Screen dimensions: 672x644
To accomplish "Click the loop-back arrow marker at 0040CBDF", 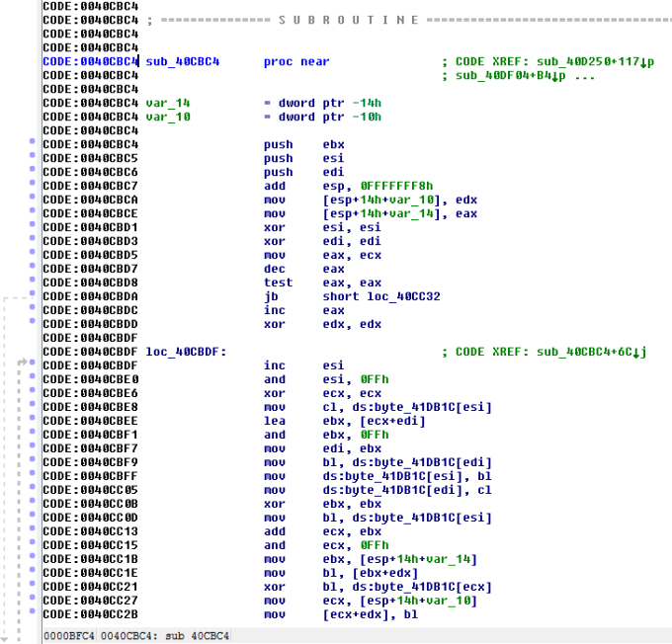I will tap(23, 362).
